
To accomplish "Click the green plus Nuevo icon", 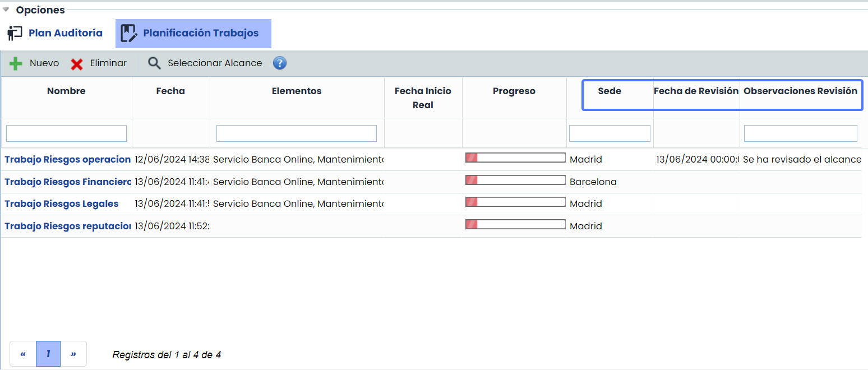I will point(16,63).
